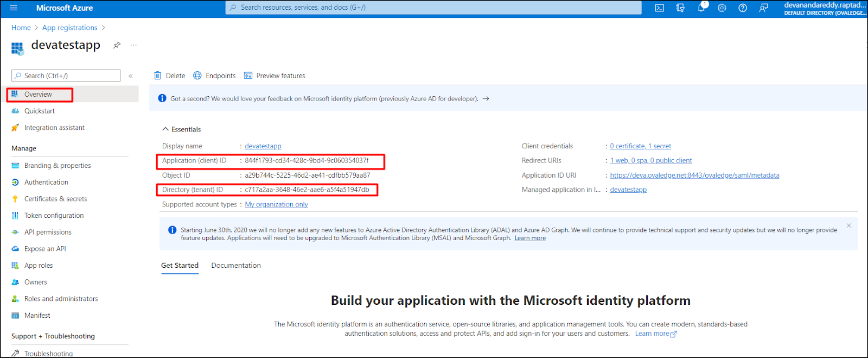This screenshot has height=358, width=868.
Task: Open Integration assistant
Action: [54, 128]
